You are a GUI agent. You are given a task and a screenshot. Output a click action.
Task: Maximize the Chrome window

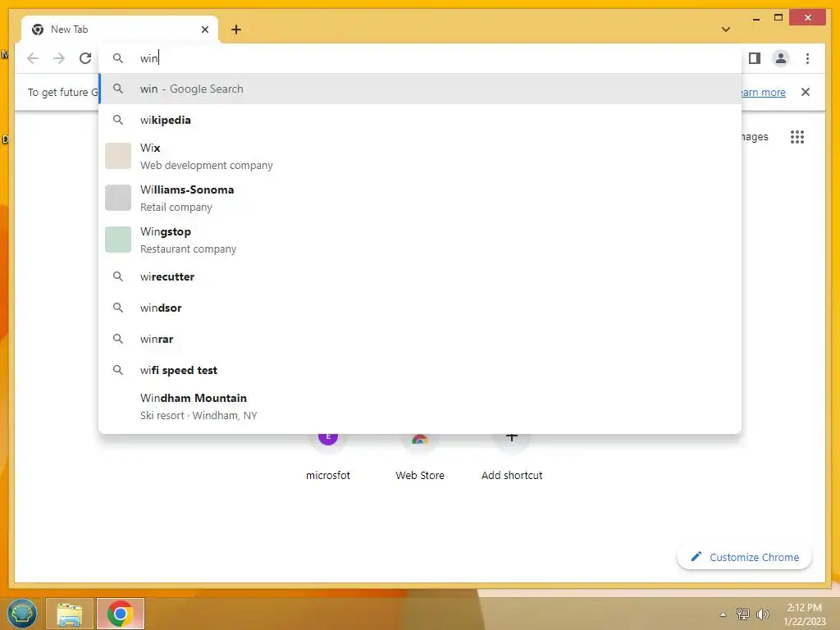(x=778, y=18)
